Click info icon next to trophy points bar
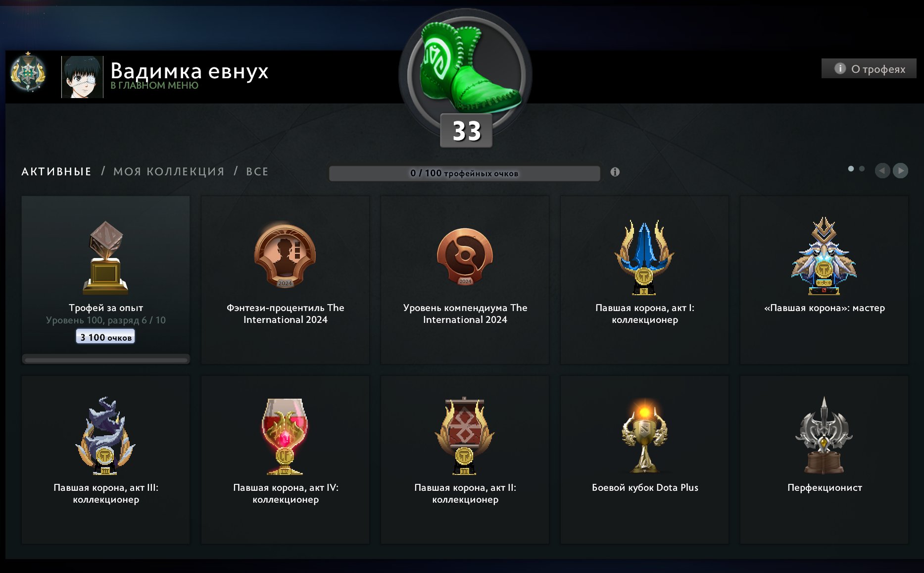 point(615,172)
